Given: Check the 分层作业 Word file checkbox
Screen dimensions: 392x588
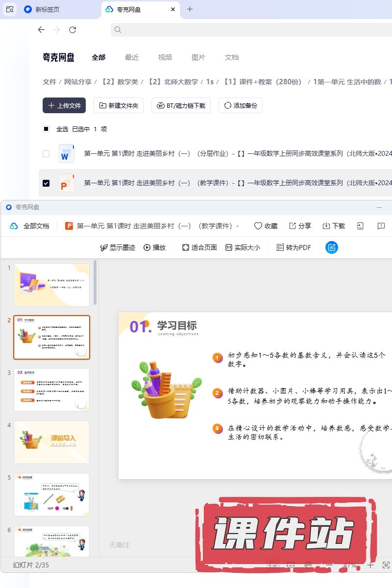Looking at the screenshot, I should pos(46,154).
